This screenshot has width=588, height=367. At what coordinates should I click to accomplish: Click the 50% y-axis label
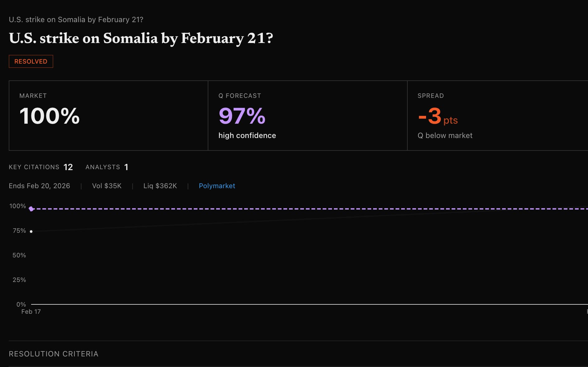(19, 255)
